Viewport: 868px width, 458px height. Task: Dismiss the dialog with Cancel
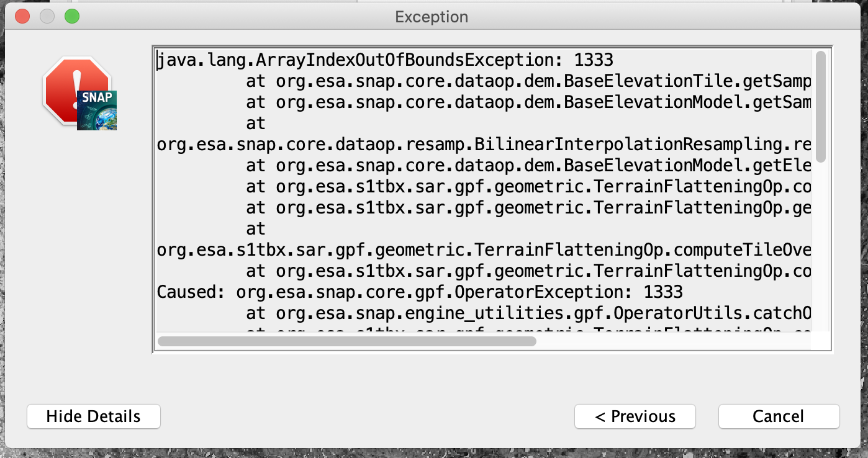click(779, 416)
